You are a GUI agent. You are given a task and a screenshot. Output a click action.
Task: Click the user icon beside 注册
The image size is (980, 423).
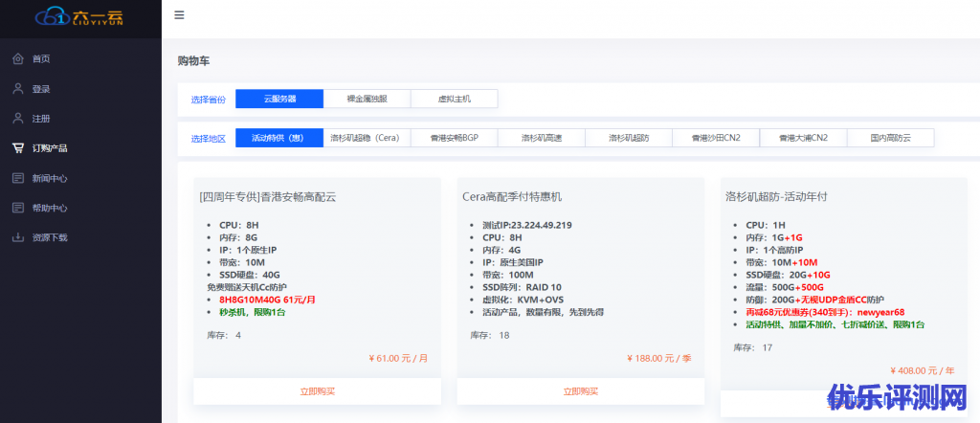pos(18,119)
